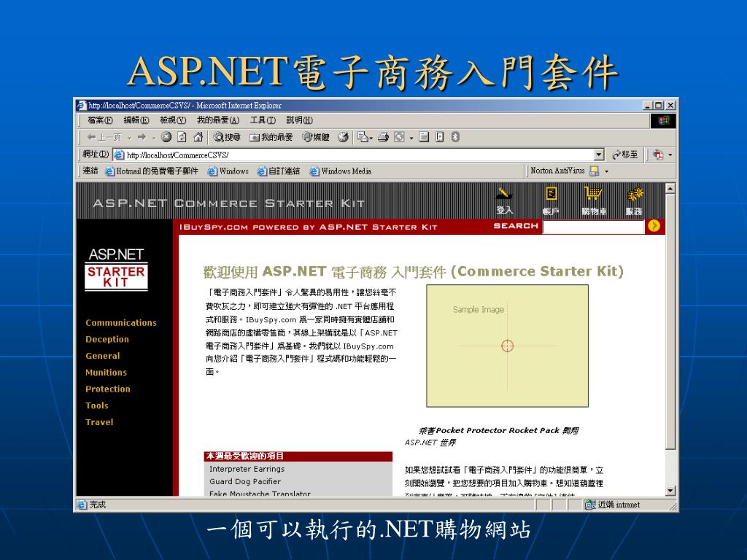Select the Munitions category
747x560 pixels.
click(x=107, y=373)
